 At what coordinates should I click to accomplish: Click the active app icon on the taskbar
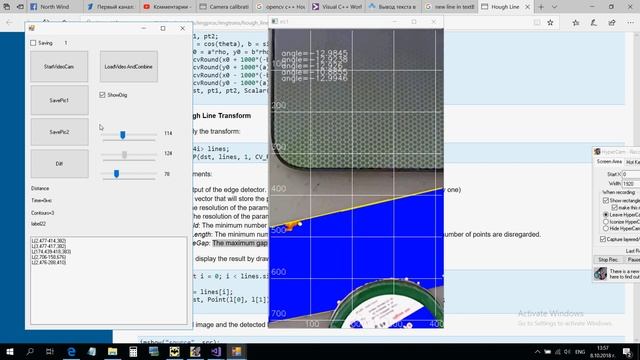[x=236, y=351]
